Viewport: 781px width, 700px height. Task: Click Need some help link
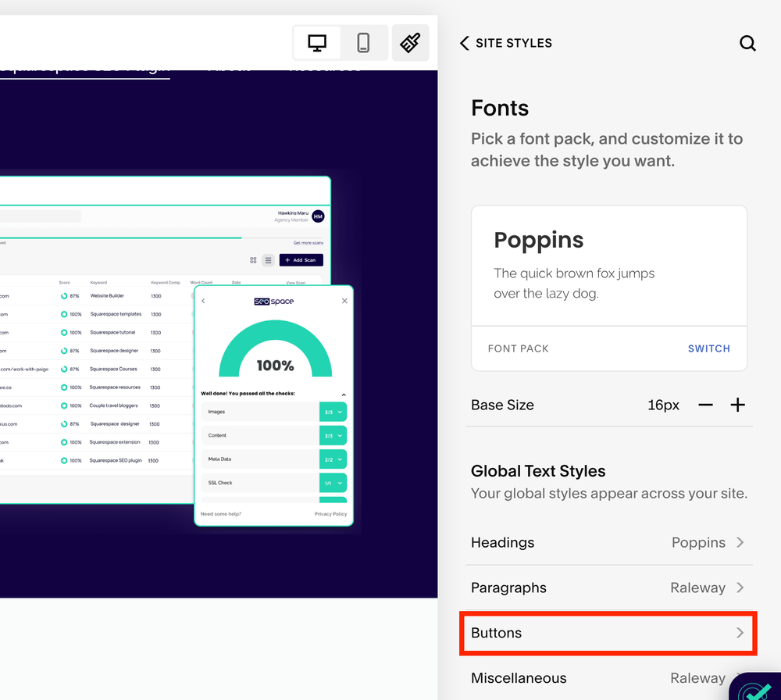point(221,513)
